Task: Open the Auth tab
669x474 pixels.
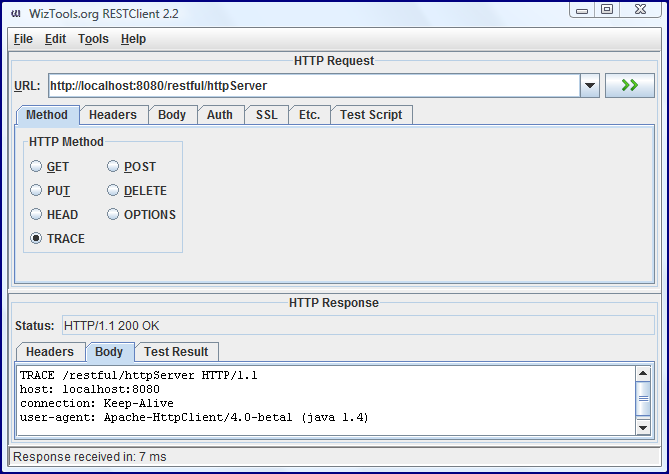Action: coord(220,115)
